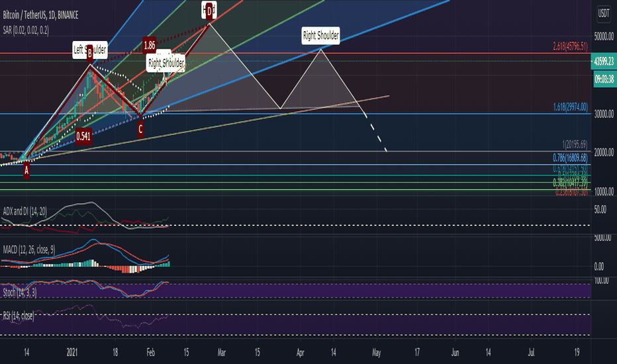Image resolution: width=617 pixels, height=364 pixels.
Task: Select the Left Shoulder text label
Action: pyautogui.click(x=90, y=50)
